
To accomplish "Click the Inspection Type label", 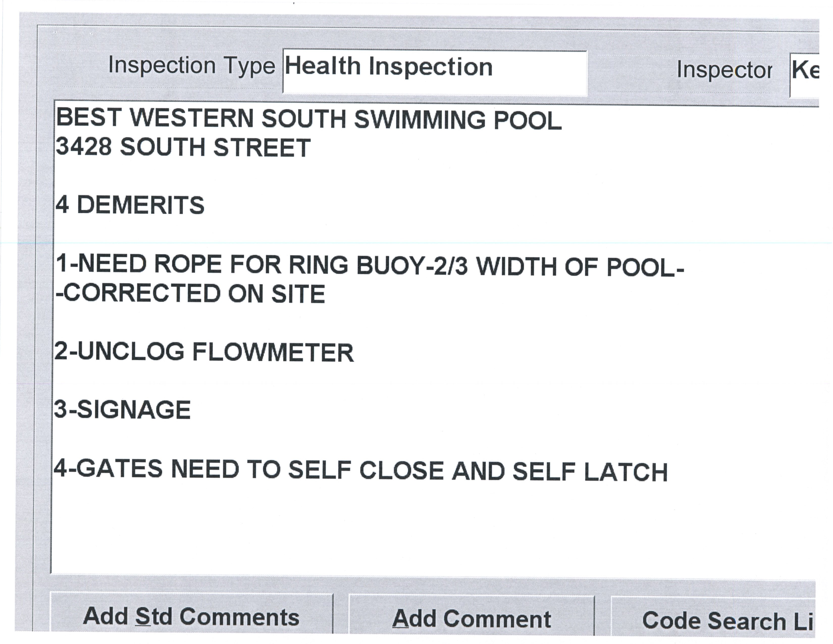I will 192,66.
